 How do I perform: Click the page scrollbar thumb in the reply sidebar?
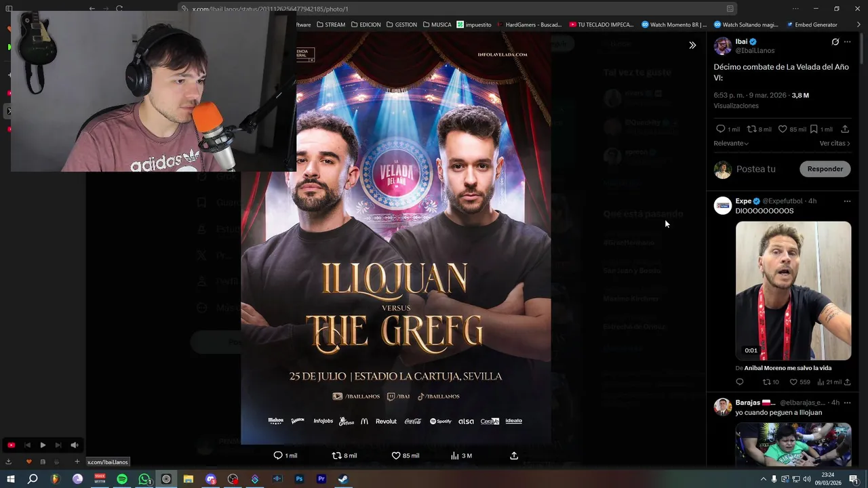pos(862,49)
